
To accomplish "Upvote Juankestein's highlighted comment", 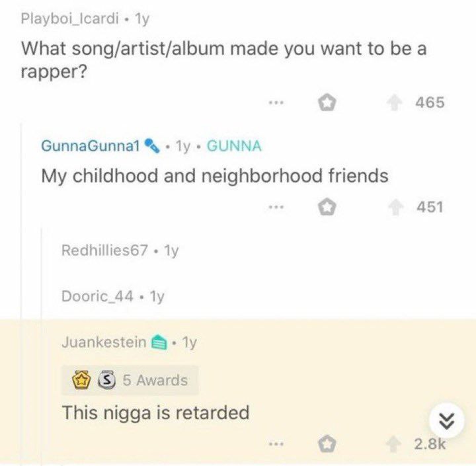I will [394, 444].
